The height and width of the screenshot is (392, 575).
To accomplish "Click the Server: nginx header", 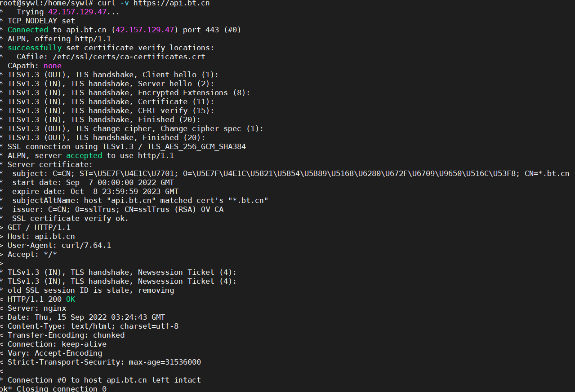I will (x=37, y=308).
